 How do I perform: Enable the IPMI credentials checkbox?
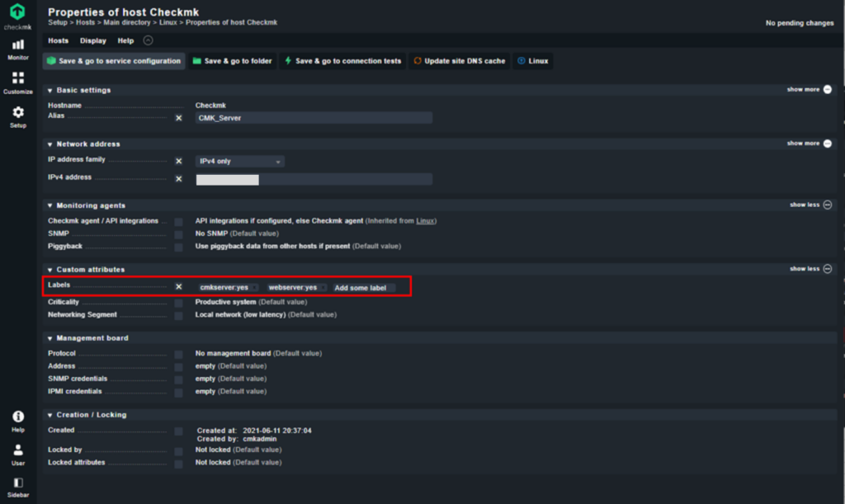point(178,393)
